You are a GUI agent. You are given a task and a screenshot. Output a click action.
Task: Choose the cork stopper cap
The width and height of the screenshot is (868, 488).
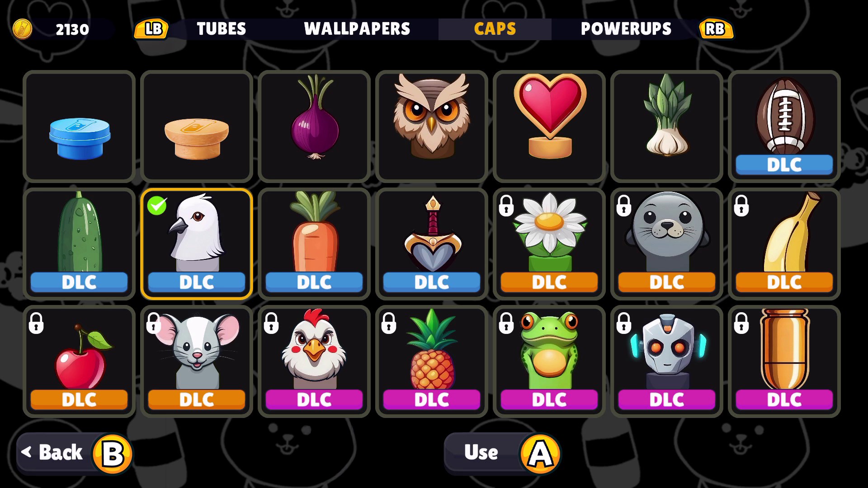click(197, 127)
